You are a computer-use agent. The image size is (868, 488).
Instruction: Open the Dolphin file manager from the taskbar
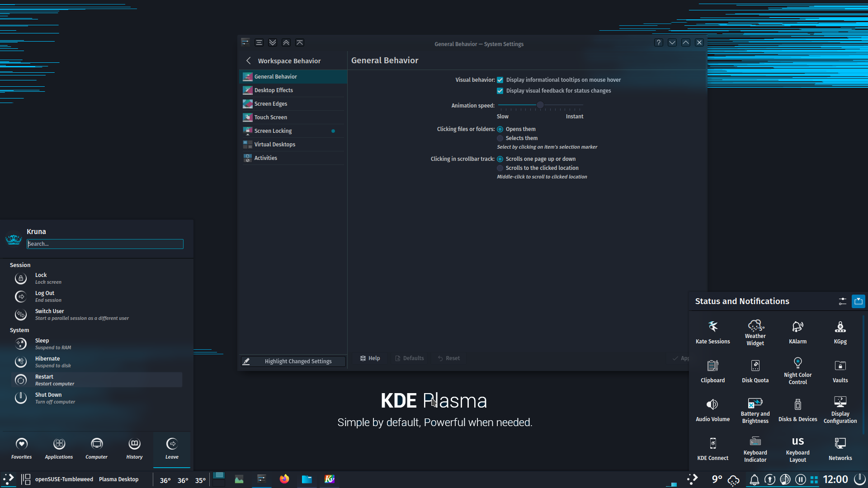307,479
